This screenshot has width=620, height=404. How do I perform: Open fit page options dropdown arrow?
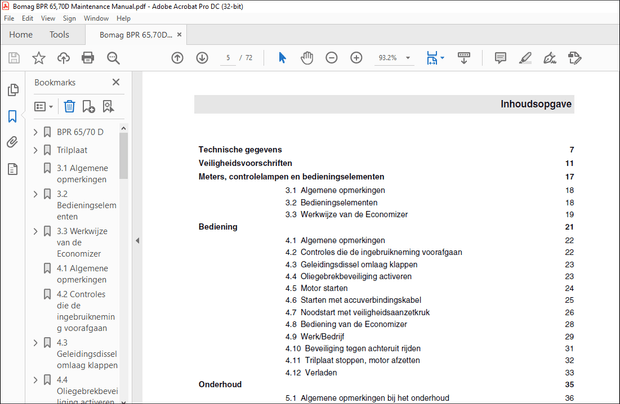[x=442, y=58]
